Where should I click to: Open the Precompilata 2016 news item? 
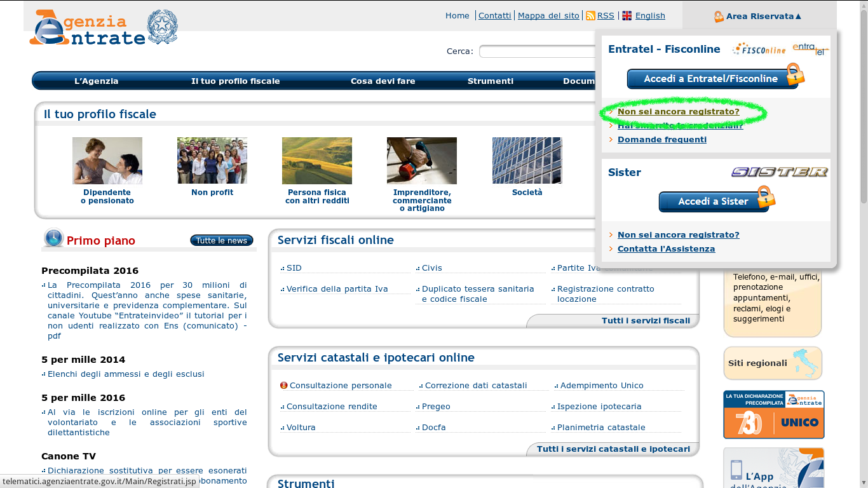click(147, 311)
